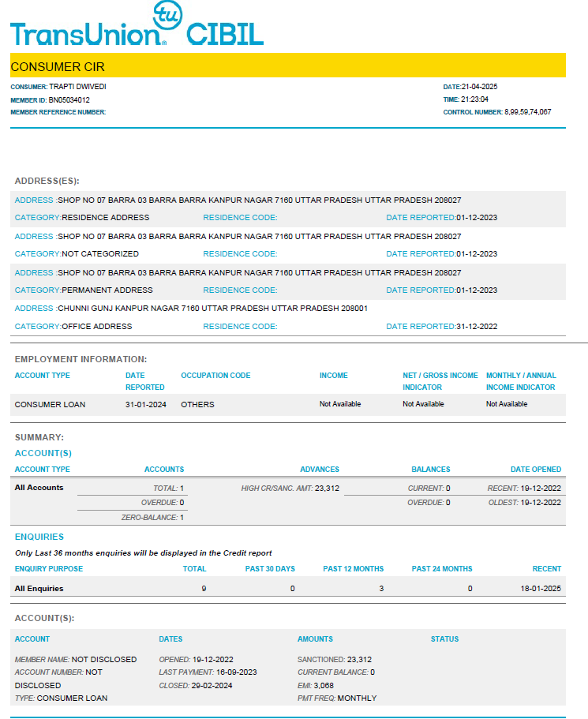Click BALANCES column header

431,469
